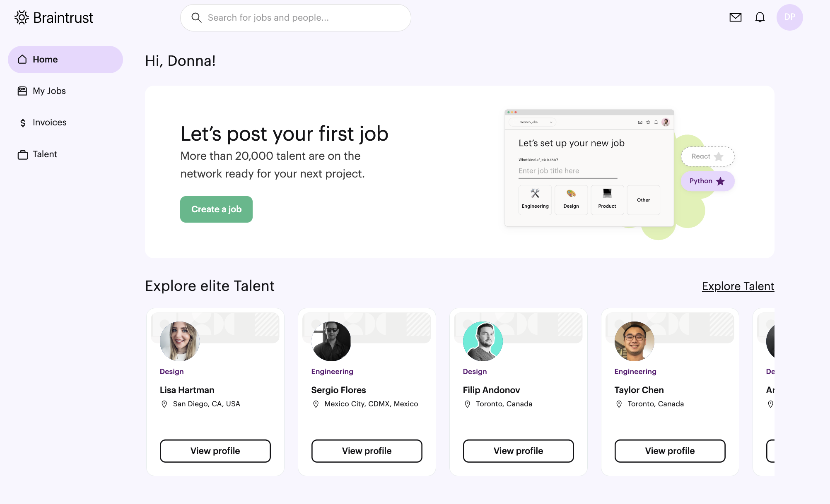Image resolution: width=830 pixels, height=504 pixels.
Task: Click the Create a job button
Action: (216, 209)
